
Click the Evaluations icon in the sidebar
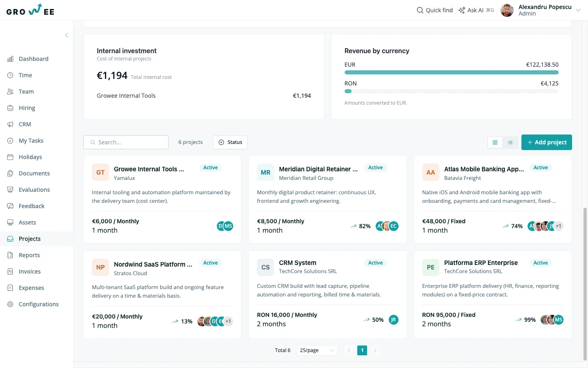point(10,190)
